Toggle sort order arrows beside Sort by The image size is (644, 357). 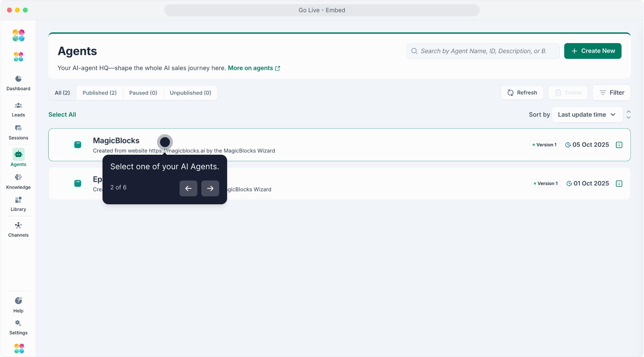(628, 115)
